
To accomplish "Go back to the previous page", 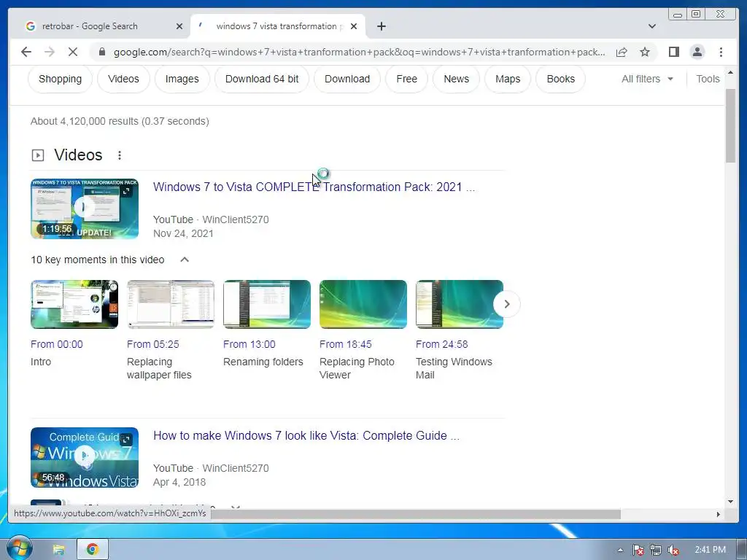I will [26, 52].
